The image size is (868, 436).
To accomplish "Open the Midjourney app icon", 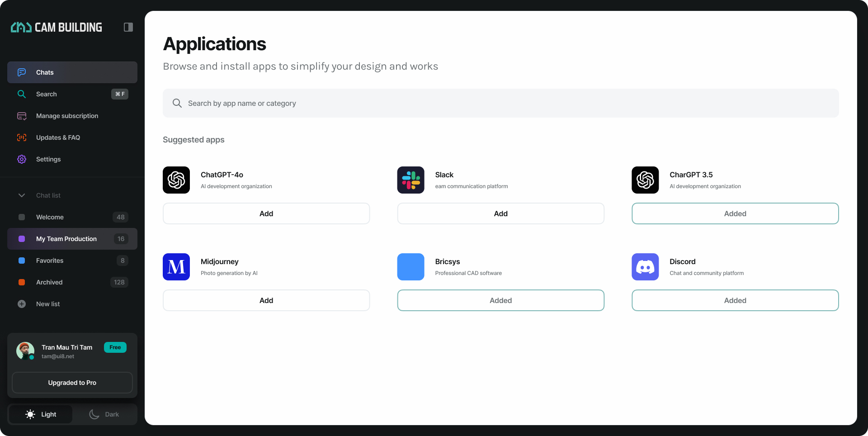I will point(176,267).
